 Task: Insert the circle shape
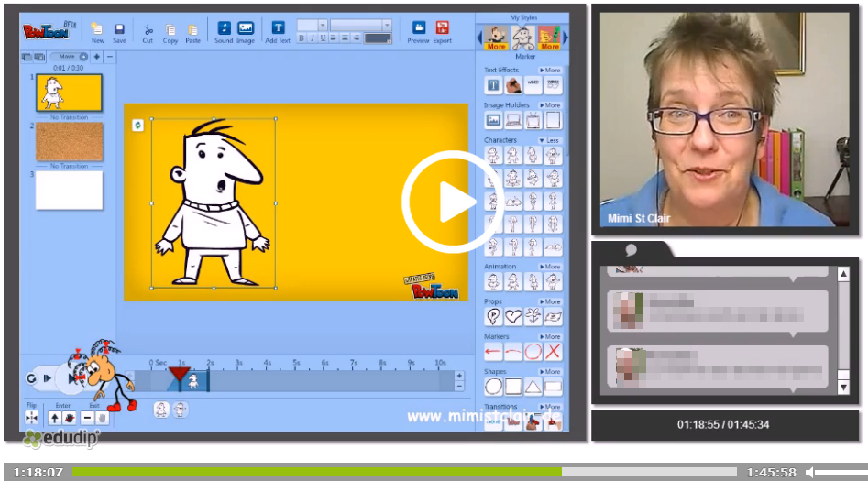click(x=493, y=387)
